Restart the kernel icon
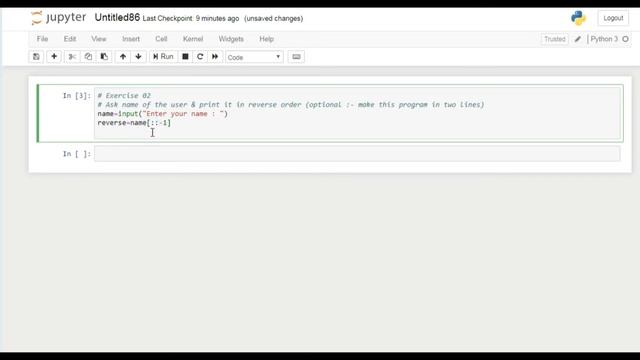The height and width of the screenshot is (360, 640). coord(200,57)
